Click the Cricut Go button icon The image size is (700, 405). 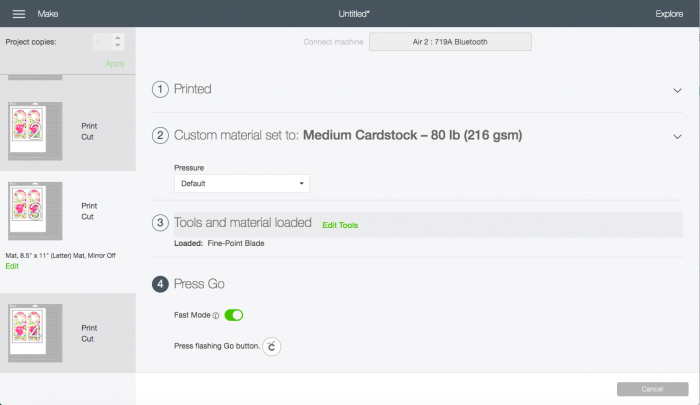(271, 347)
